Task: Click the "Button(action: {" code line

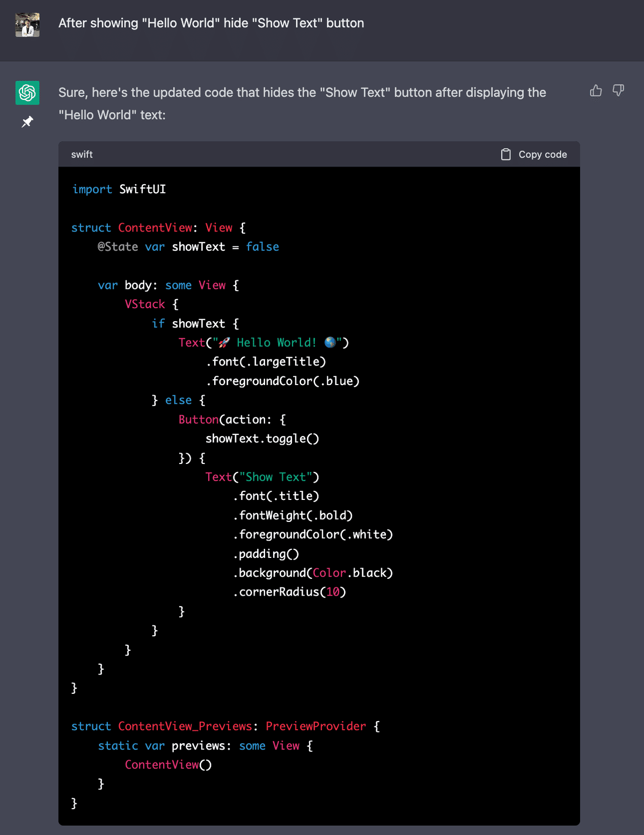Action: (232, 419)
